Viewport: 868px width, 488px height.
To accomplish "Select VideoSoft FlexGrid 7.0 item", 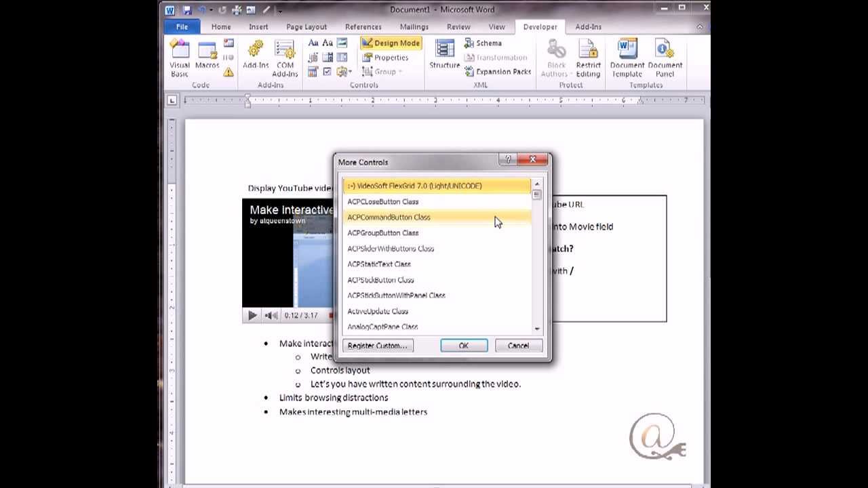I will pyautogui.click(x=437, y=186).
